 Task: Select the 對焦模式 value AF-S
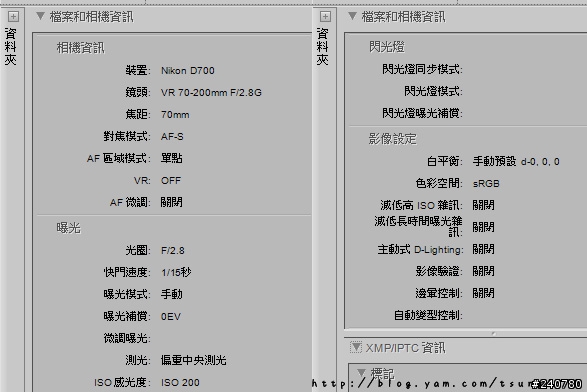[x=172, y=136]
